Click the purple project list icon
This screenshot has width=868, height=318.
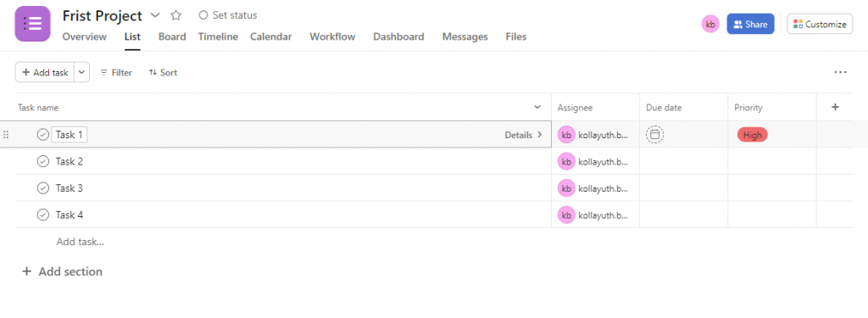point(33,24)
